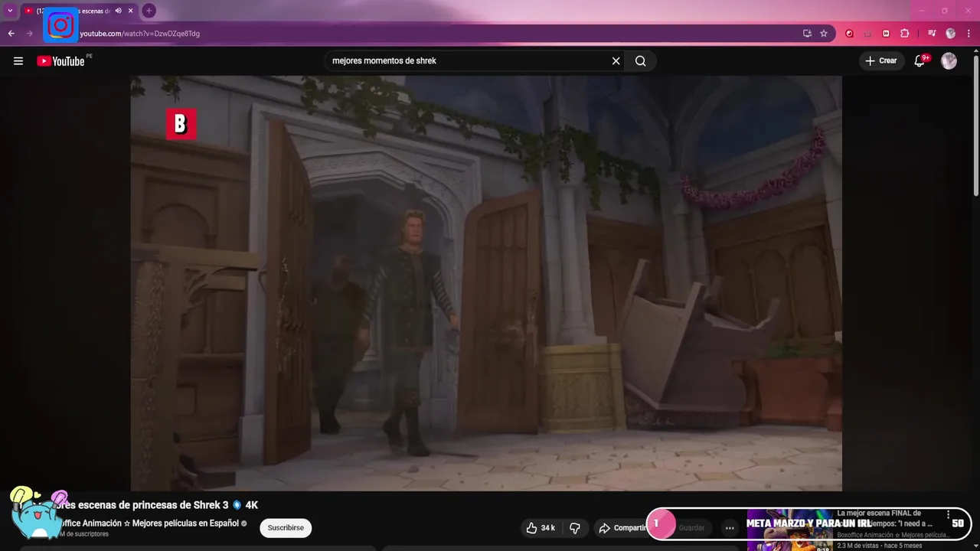Clear the search box with the X
Image resolution: width=980 pixels, height=551 pixels.
616,61
